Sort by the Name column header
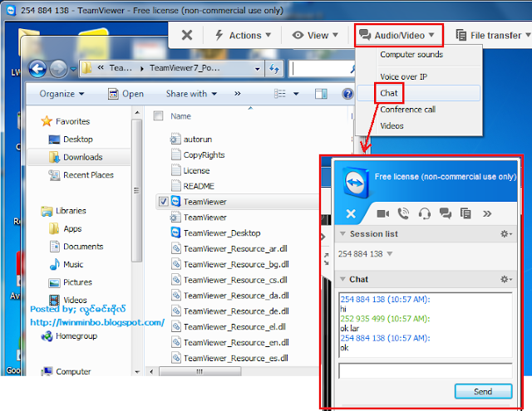Screen dimensions: 532x411 [x=180, y=116]
